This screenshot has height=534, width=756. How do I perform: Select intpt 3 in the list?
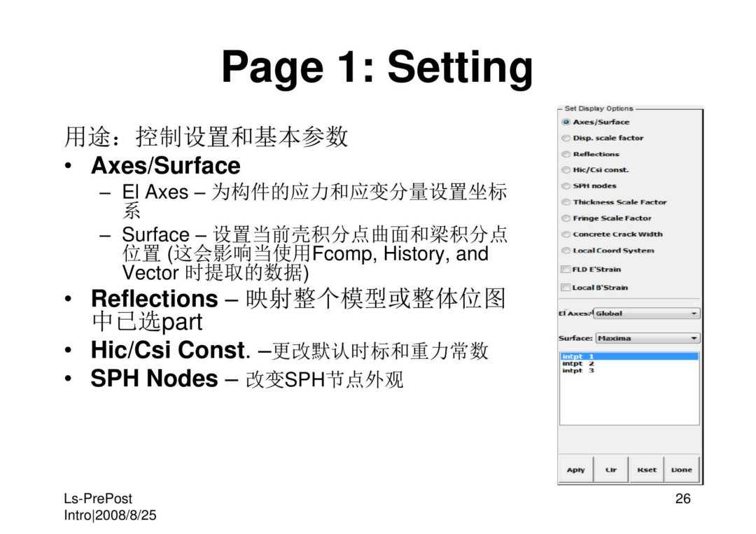click(x=629, y=371)
